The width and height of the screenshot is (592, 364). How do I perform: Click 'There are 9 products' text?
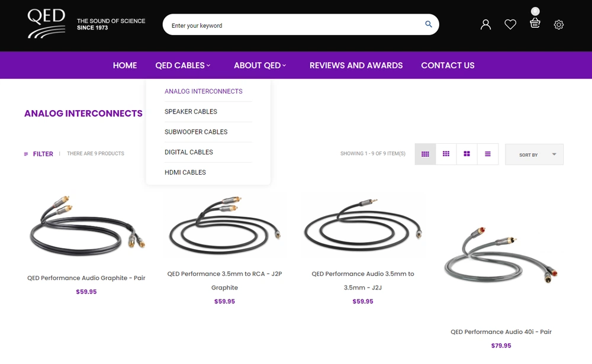[x=95, y=154]
